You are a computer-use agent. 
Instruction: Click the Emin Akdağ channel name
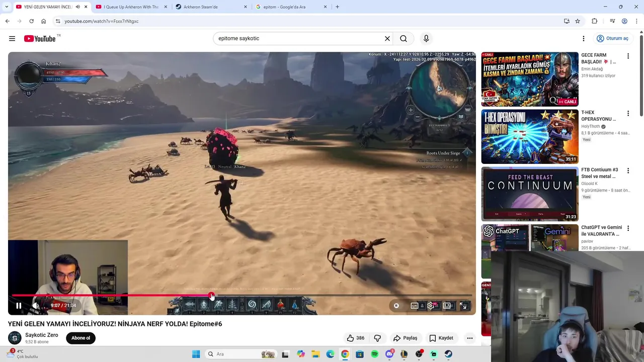pos(592,69)
